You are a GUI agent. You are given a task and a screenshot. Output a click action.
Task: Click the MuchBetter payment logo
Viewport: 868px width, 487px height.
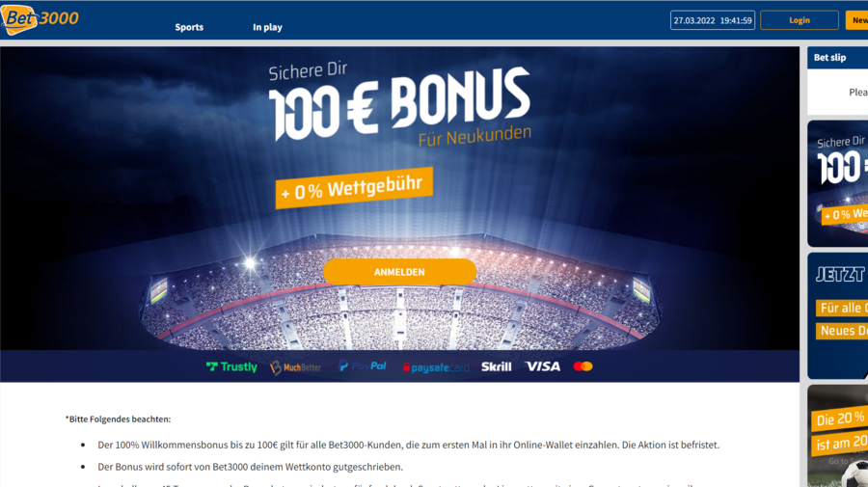click(296, 366)
